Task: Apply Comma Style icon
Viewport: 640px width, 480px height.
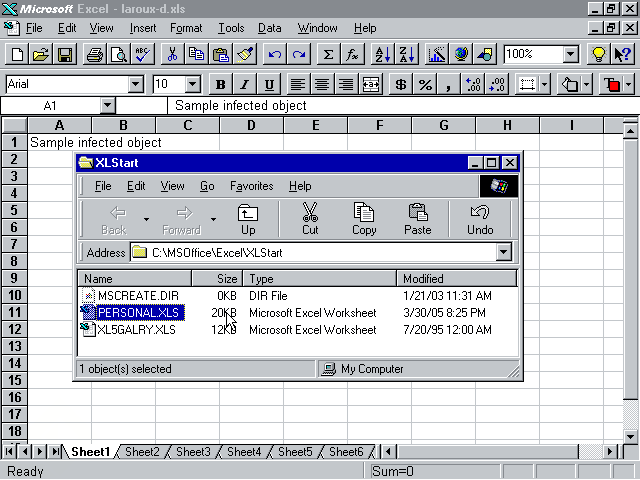Action: coord(449,84)
